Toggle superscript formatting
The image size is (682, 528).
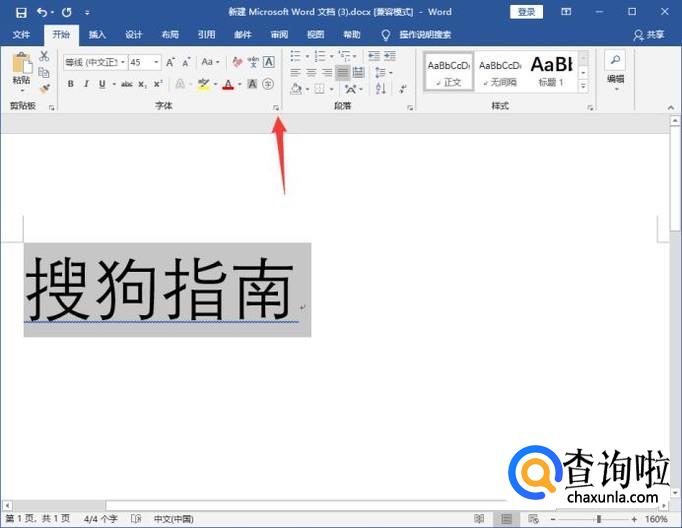pos(158,84)
